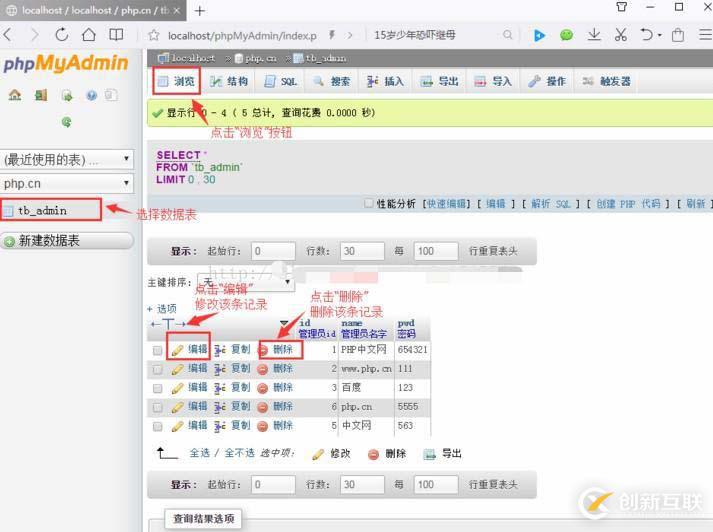Open the 主键排序 dropdown
The height and width of the screenshot is (532, 713).
[x=246, y=282]
